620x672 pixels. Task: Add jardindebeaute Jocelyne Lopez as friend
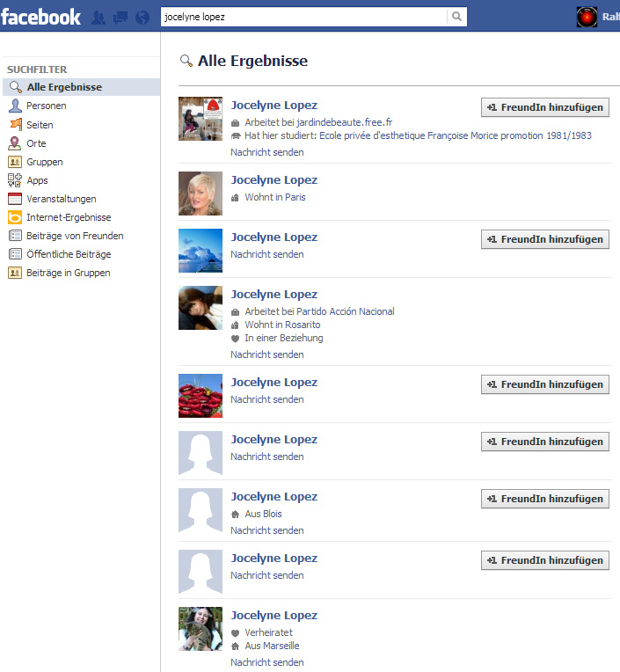(545, 107)
